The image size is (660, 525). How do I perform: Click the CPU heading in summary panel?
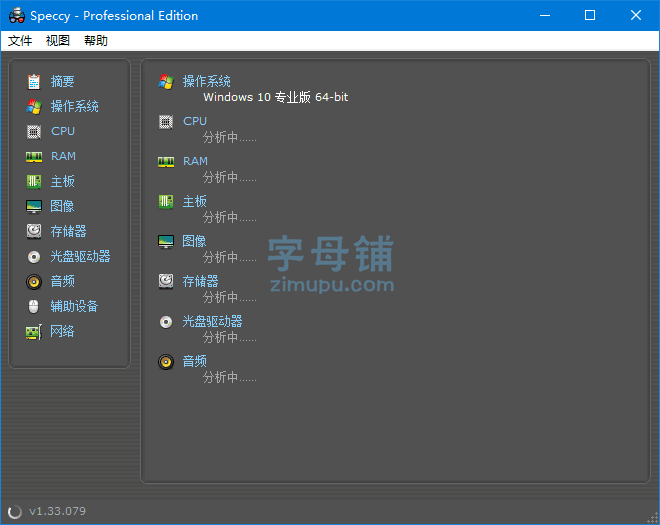[x=195, y=121]
